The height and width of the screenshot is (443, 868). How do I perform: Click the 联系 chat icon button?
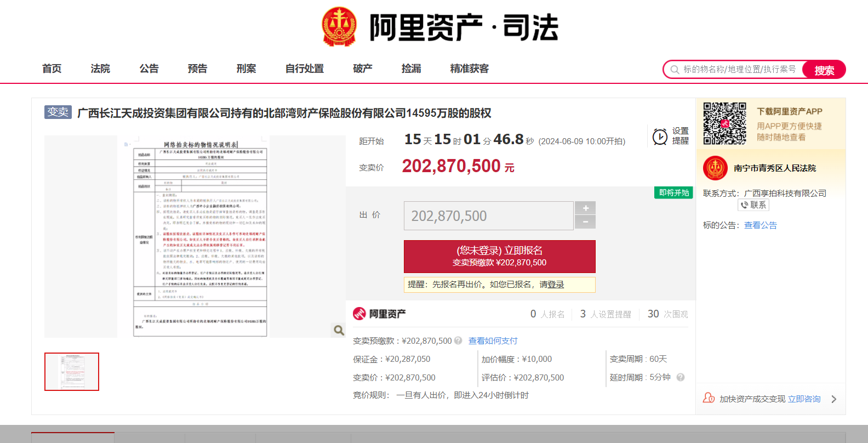[753, 205]
